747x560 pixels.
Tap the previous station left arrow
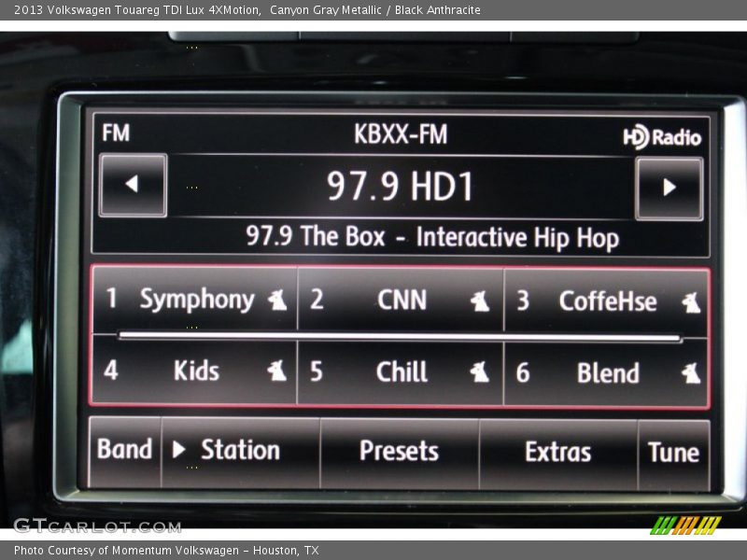point(133,185)
